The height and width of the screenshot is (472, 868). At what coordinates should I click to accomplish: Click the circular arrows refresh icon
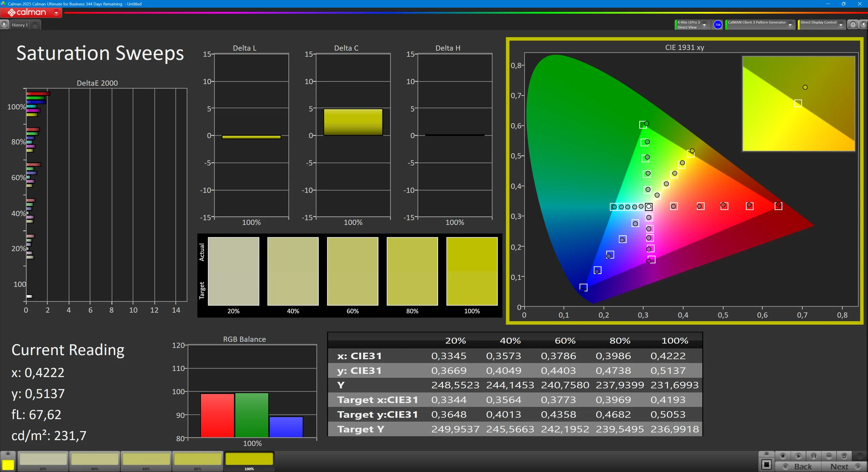click(x=844, y=456)
